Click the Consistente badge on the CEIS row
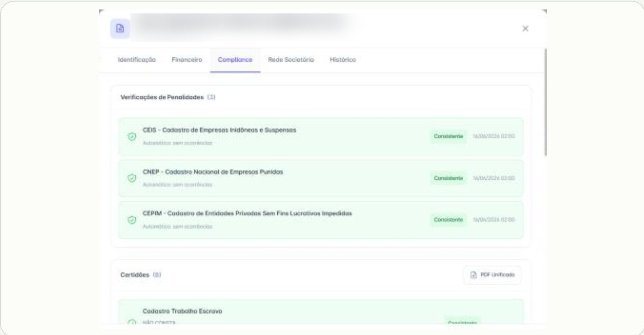644x335 pixels. [449, 136]
